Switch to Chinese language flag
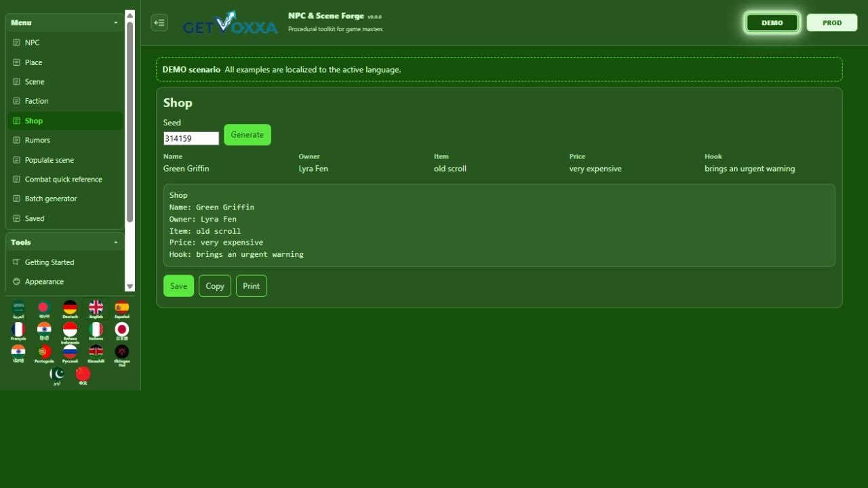This screenshot has width=868, height=488. (x=83, y=376)
